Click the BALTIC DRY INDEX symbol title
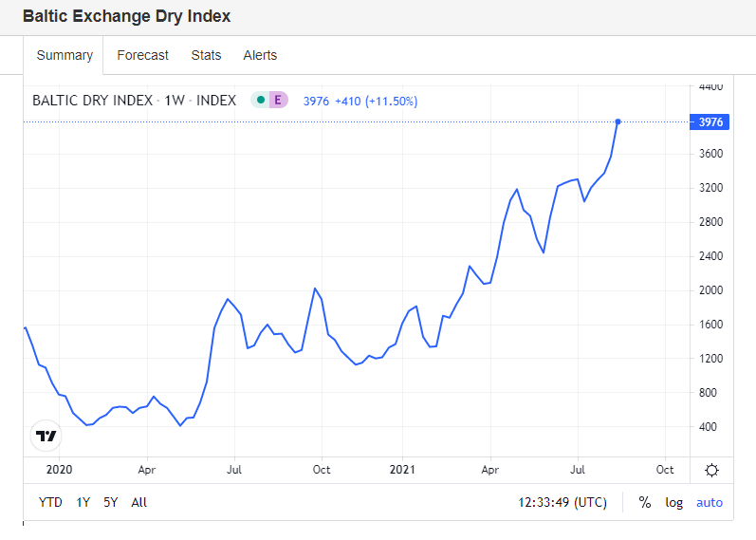756x540 pixels. coord(93,101)
